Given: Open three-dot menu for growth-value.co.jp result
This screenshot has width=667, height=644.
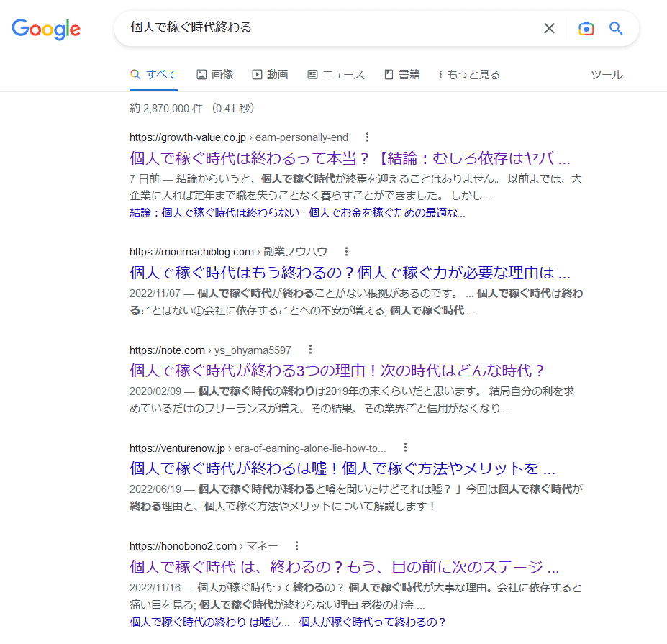Looking at the screenshot, I should (x=367, y=137).
